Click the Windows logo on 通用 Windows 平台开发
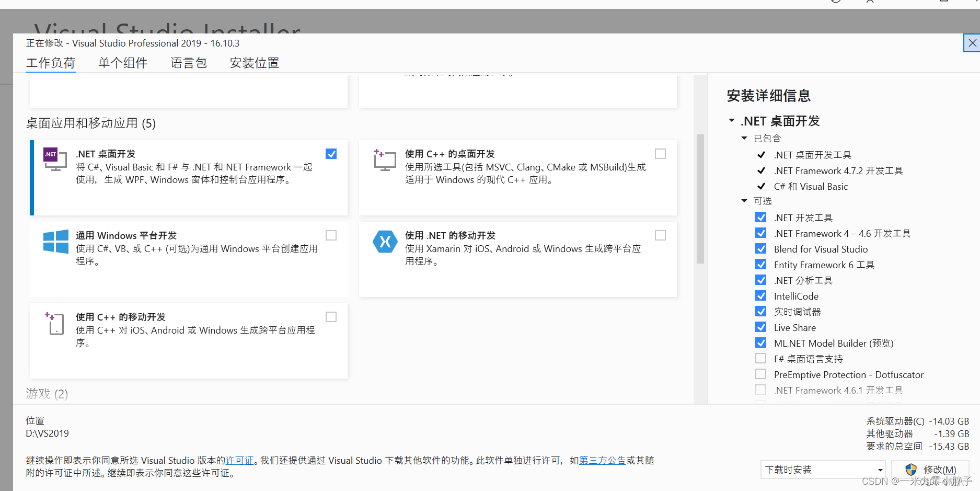This screenshot has height=491, width=980. coord(55,242)
